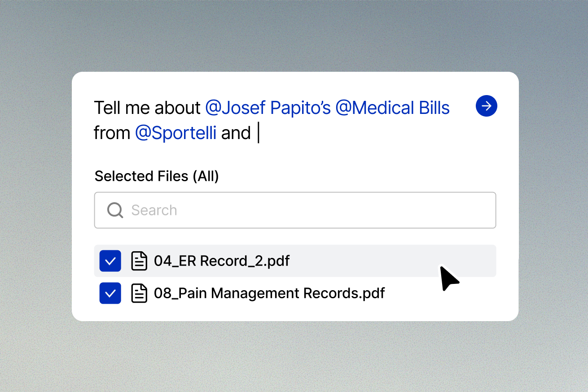Deselect the 08_Pain Management Records.pdf checkbox
Viewport: 588px width, 392px height.
click(110, 293)
